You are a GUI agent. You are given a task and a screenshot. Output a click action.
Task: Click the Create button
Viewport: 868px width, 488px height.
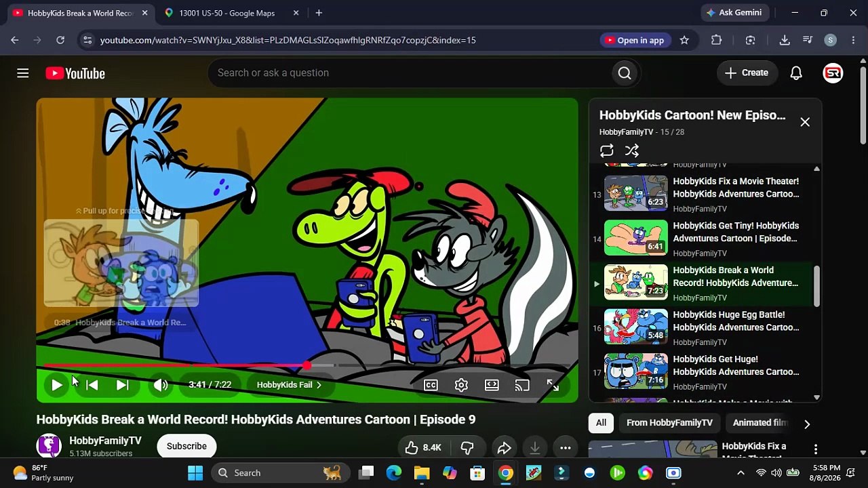[x=747, y=73]
